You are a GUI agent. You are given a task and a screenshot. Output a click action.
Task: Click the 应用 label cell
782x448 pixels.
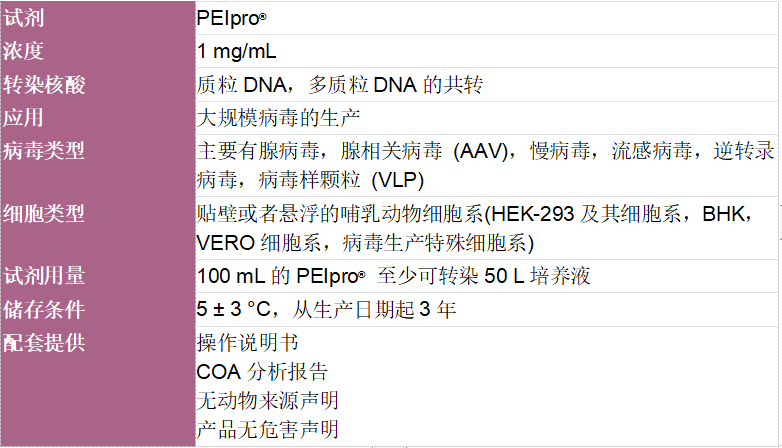click(98, 118)
